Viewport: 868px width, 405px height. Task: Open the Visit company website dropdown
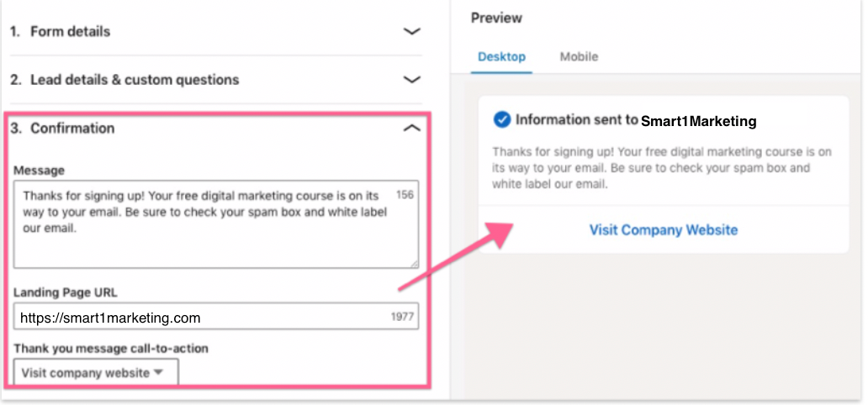coord(96,372)
